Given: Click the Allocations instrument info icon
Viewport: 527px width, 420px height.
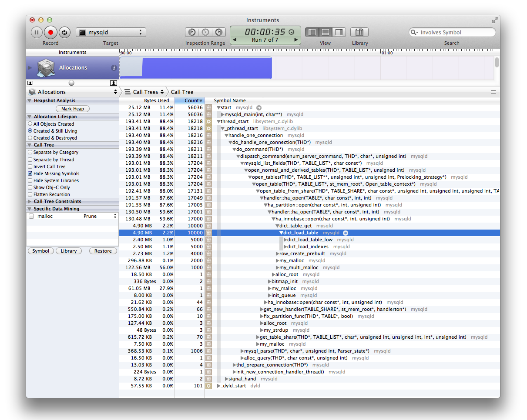Looking at the screenshot, I should coord(114,68).
